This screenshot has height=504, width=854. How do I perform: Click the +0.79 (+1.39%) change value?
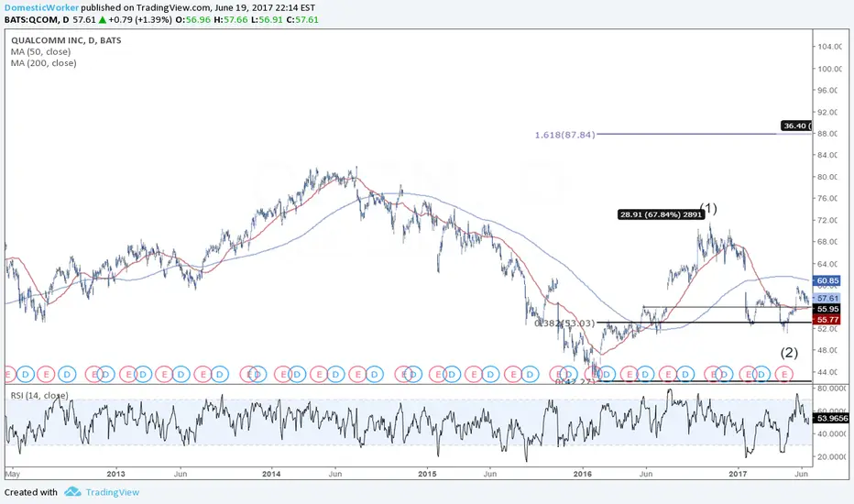coord(140,19)
